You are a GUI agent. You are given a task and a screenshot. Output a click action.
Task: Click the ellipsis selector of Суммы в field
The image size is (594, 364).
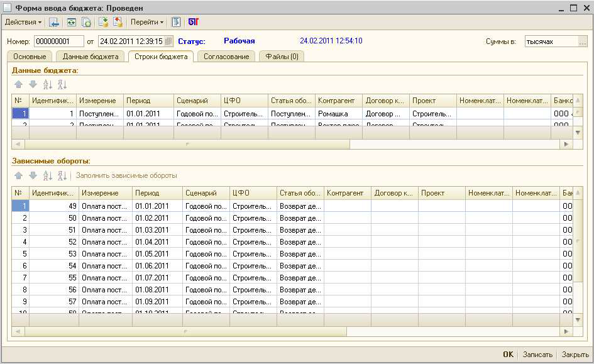pos(583,41)
